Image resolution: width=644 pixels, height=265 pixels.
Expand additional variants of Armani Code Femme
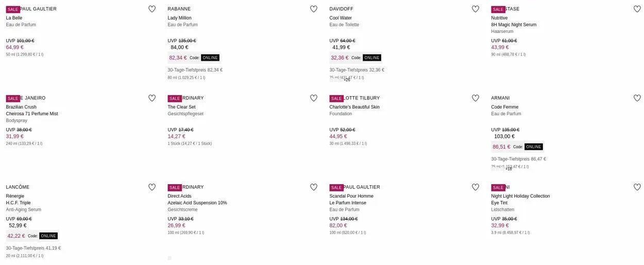(x=509, y=169)
